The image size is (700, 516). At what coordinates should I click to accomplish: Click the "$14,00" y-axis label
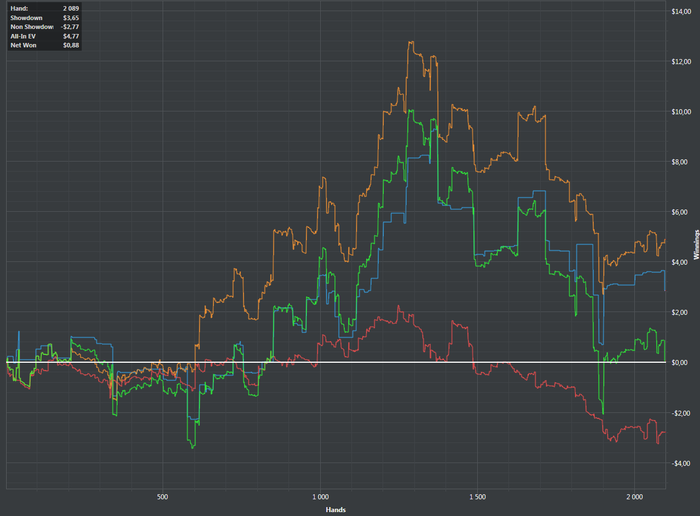tap(681, 11)
